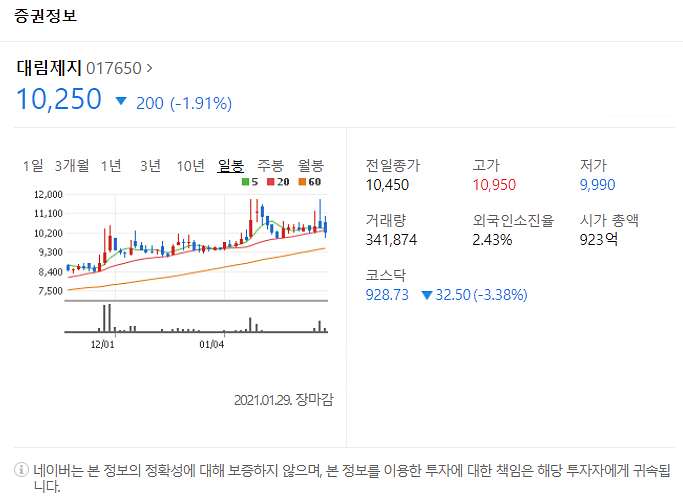The height and width of the screenshot is (504, 683).
Task: Switch chart to 3년 period
Action: point(150,166)
